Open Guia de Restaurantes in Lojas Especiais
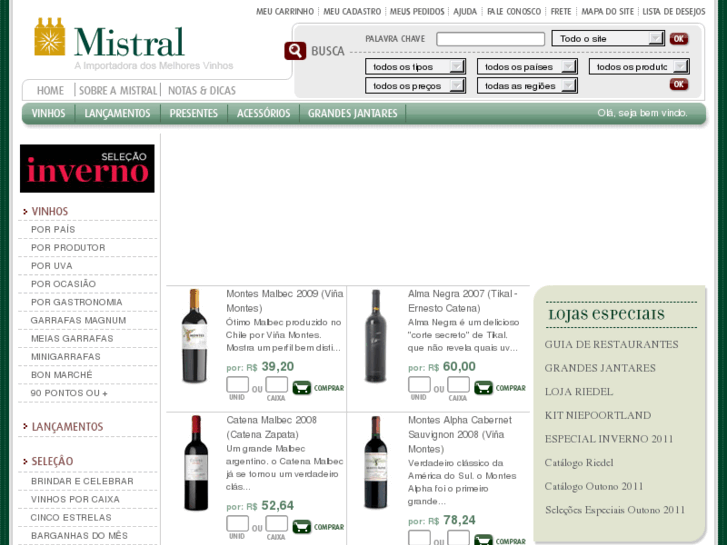727x545 pixels. [612, 344]
